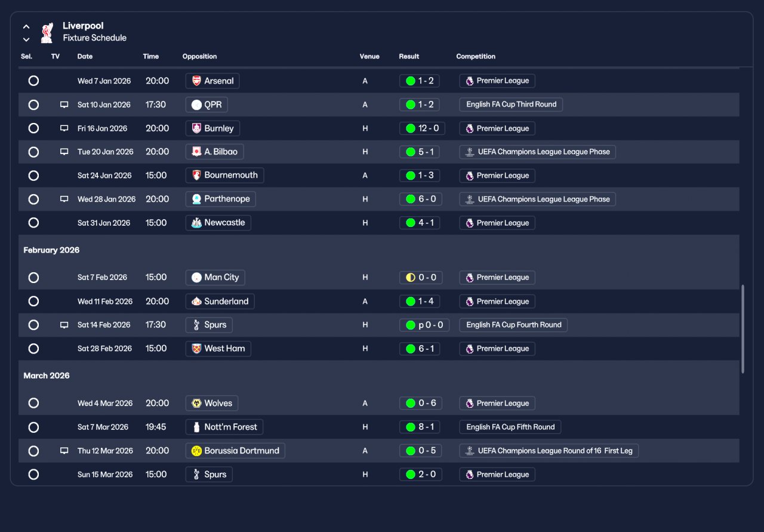This screenshot has width=764, height=532.
Task: Click the TV icon on Parthenope row
Action: pos(64,199)
